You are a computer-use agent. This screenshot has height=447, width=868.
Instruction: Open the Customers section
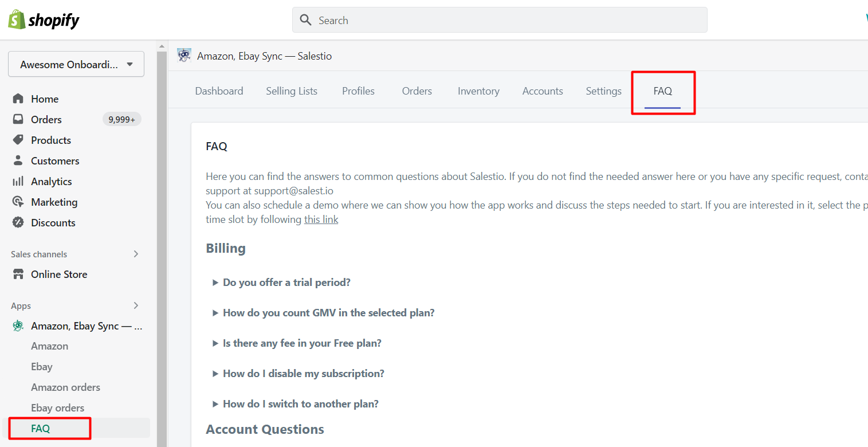55,161
